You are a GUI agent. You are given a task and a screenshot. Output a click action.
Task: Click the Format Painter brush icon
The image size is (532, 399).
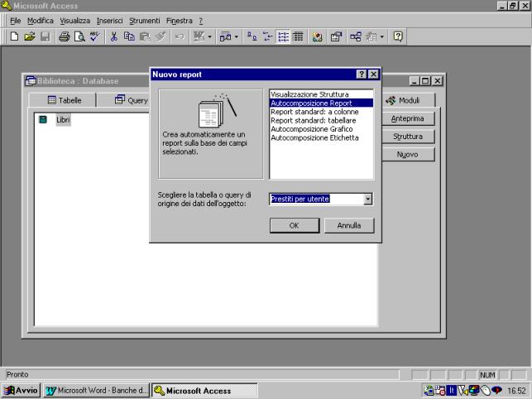click(161, 36)
